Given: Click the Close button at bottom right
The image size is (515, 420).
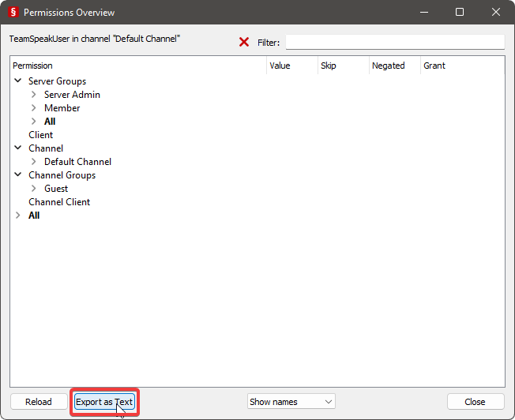Looking at the screenshot, I should pos(475,402).
